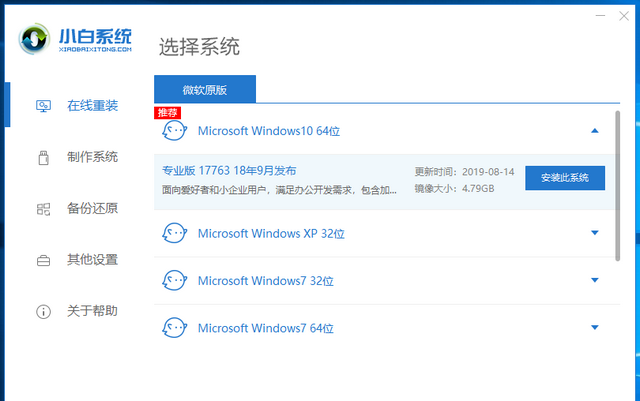This screenshot has height=401, width=640.
Task: Open 关于帮助 in the sidebar
Action: [92, 311]
